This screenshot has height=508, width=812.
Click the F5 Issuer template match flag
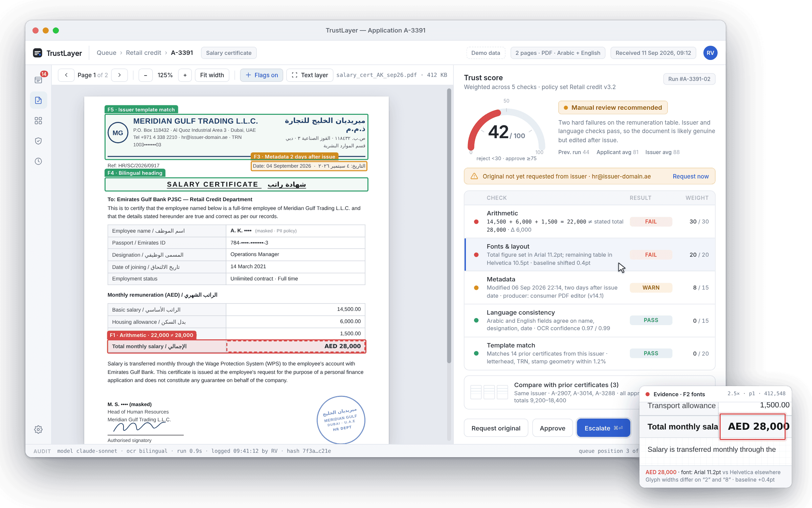[x=141, y=109]
